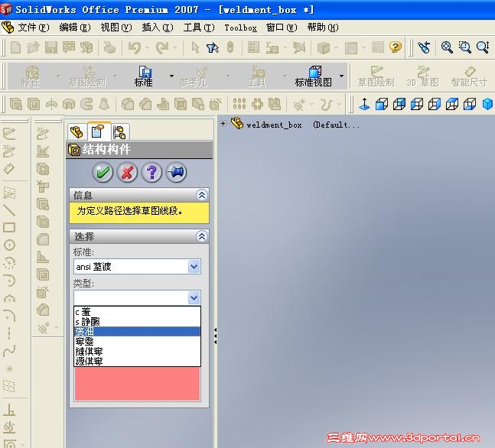
Task: Select back standard view cube icon
Action: 399,104
